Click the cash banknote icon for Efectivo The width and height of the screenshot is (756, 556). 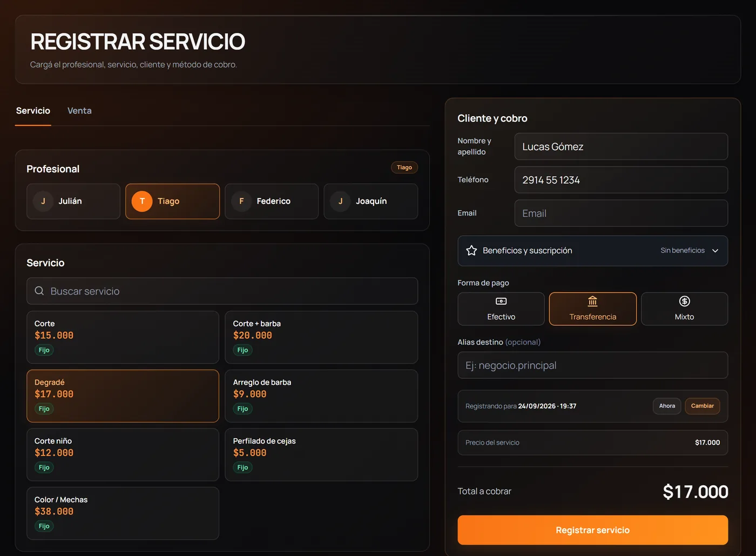pyautogui.click(x=501, y=302)
